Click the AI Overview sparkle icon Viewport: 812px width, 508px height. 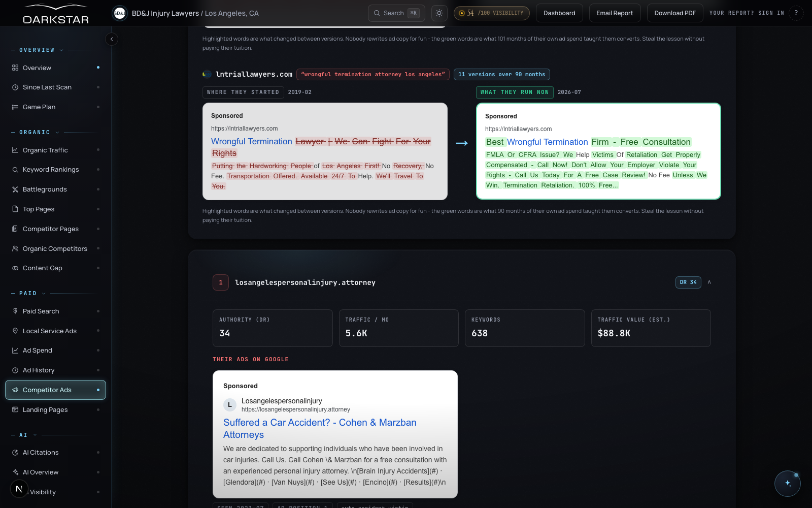tap(15, 472)
